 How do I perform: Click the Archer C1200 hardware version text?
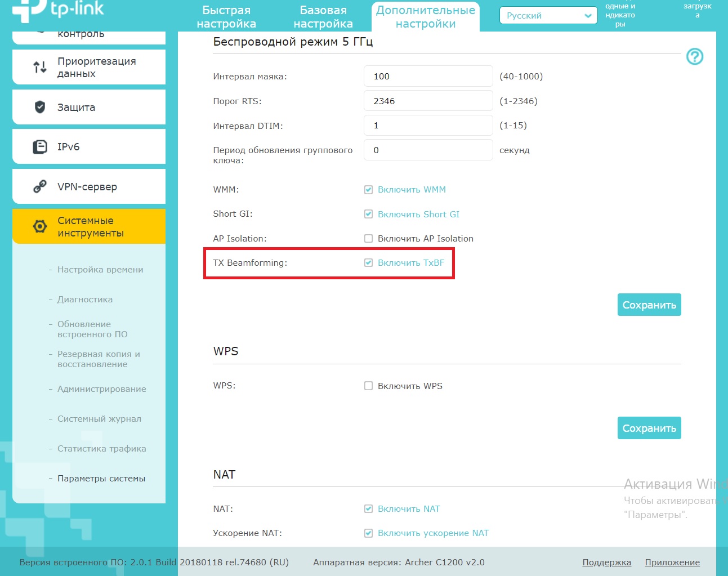coord(399,562)
